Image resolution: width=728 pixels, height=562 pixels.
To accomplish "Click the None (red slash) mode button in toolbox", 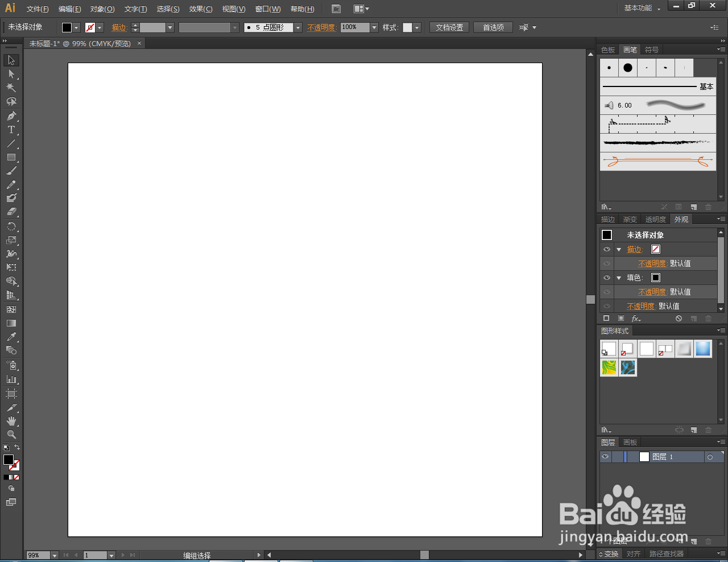I will coord(16,477).
